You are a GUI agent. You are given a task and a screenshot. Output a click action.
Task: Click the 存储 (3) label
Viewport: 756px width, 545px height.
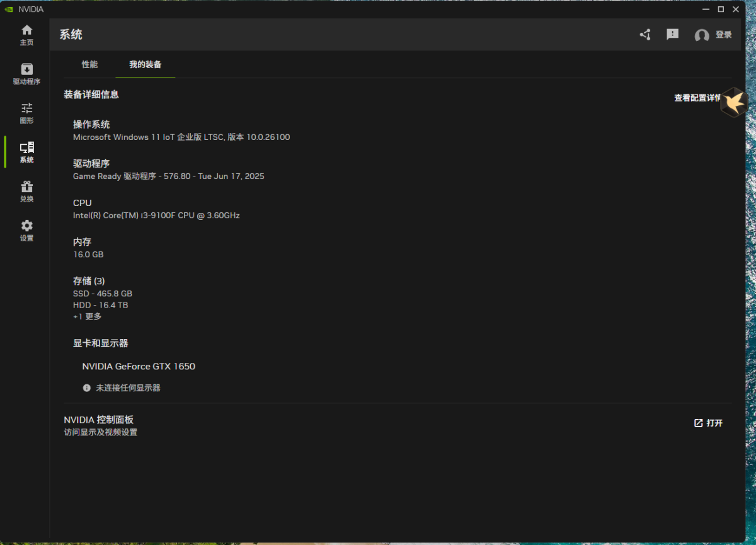[x=89, y=280]
